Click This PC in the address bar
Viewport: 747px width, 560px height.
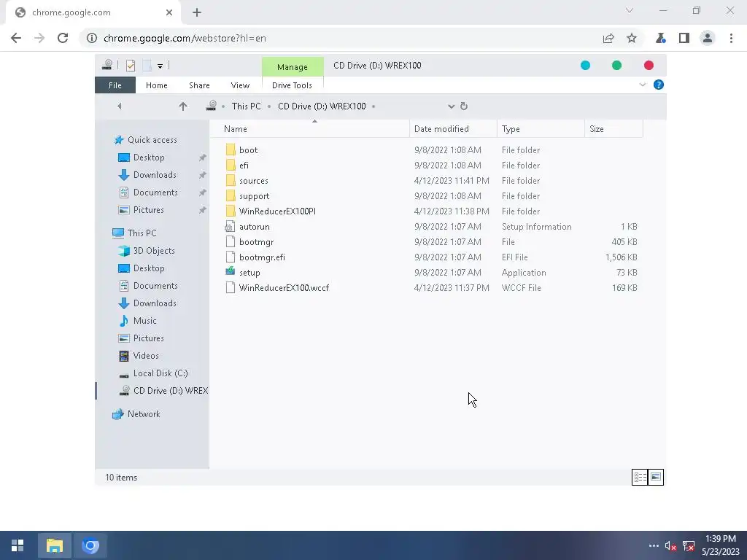(247, 106)
